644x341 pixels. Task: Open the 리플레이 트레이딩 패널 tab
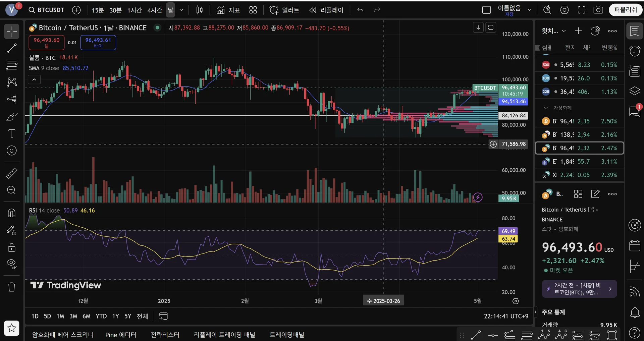pos(225,335)
